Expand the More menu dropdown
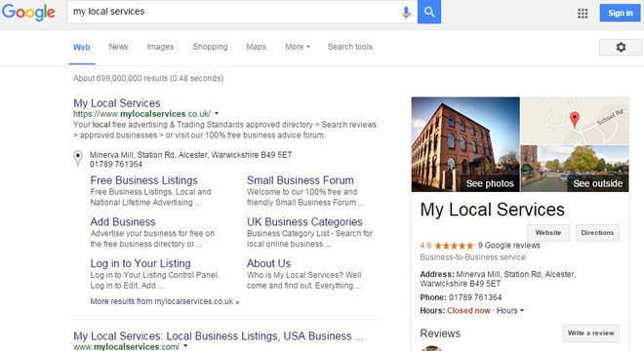This screenshot has width=644, height=351. pos(298,47)
